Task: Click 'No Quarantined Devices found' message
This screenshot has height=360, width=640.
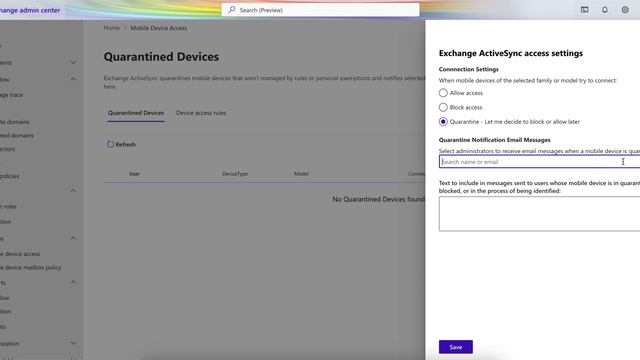Action: (378, 199)
